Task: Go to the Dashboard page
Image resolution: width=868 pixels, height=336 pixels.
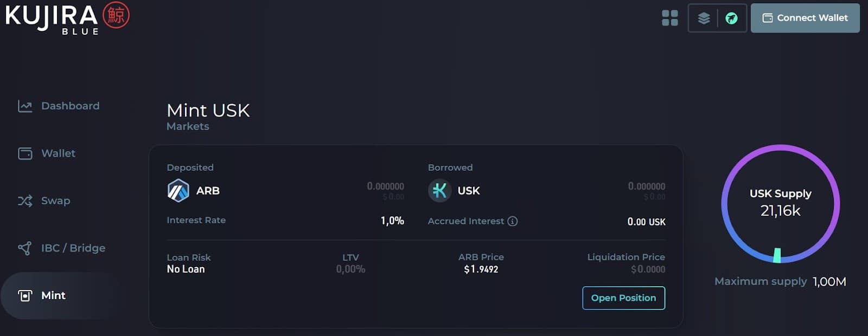Action: (x=70, y=106)
